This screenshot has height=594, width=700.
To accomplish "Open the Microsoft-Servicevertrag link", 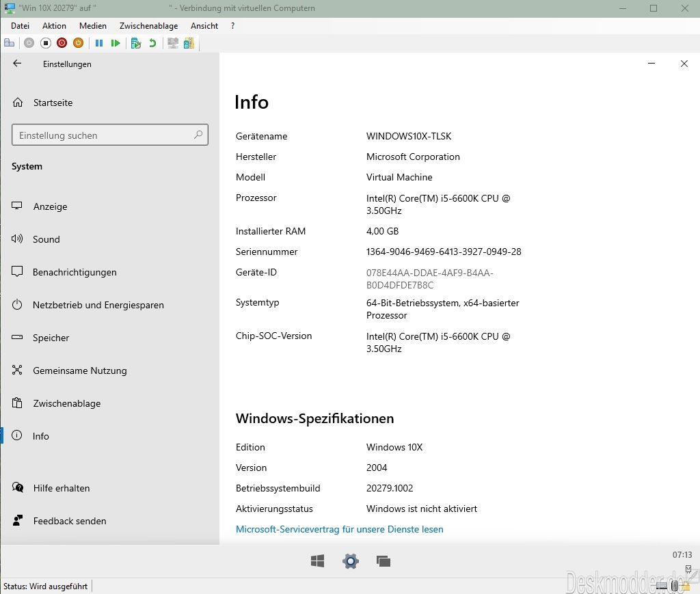I will [x=339, y=529].
